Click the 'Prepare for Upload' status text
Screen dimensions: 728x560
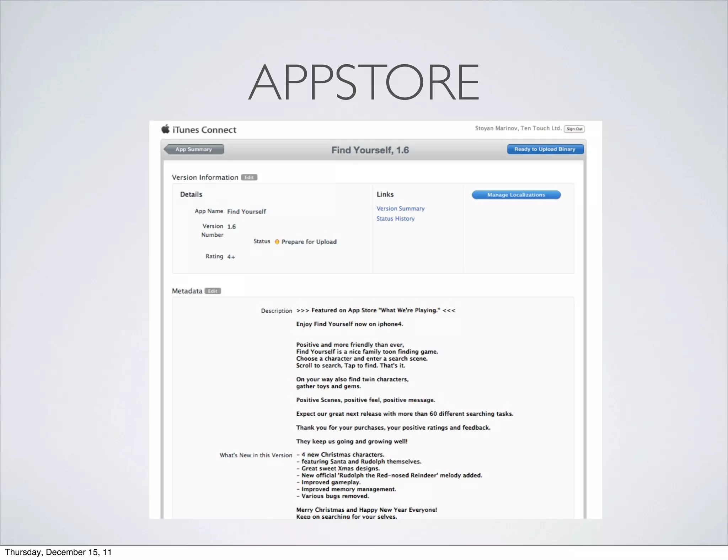click(x=309, y=242)
